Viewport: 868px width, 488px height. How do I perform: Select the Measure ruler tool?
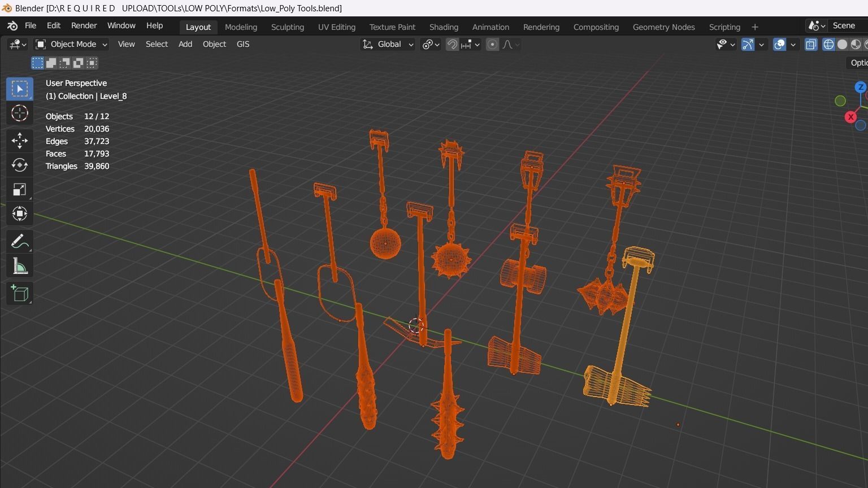coord(20,266)
